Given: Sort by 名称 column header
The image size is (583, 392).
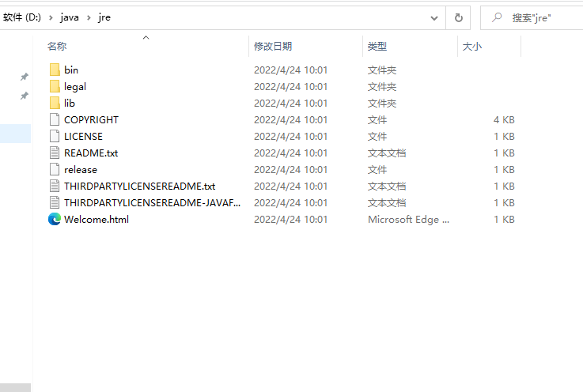Looking at the screenshot, I should (57, 47).
